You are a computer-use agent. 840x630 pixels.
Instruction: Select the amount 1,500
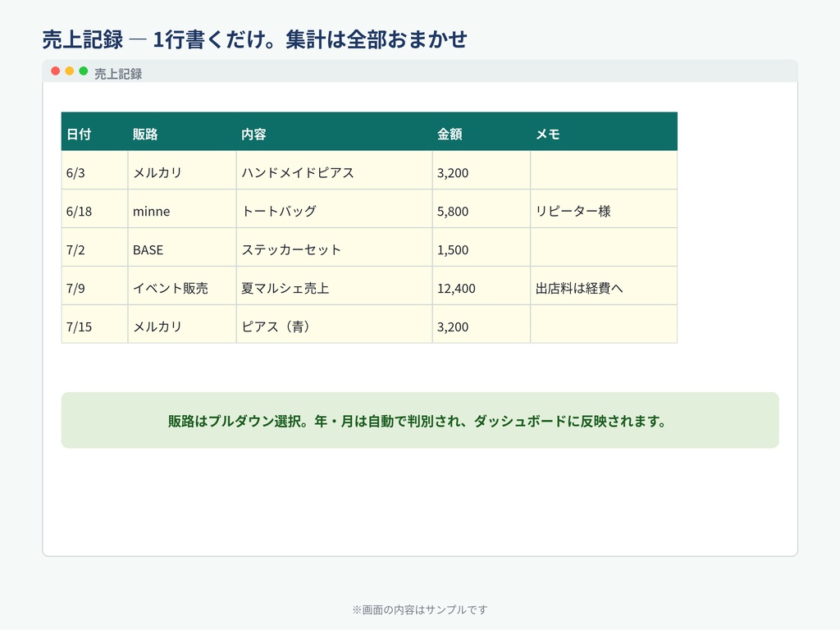481,248
